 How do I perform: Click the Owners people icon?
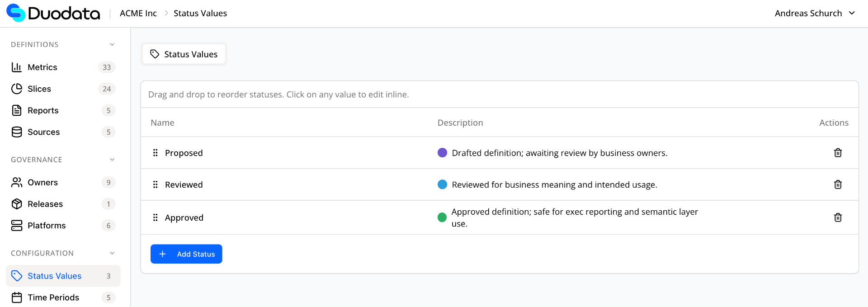pos(17,182)
